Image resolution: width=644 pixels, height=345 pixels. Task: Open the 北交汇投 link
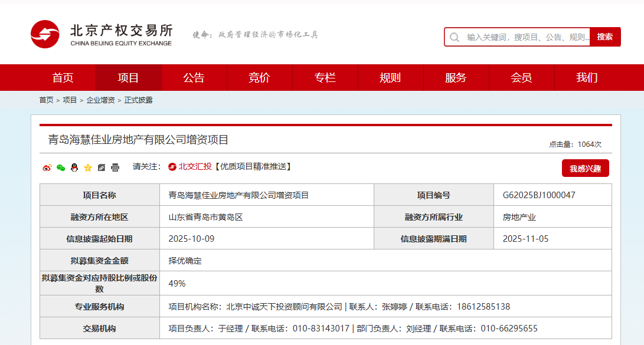[x=190, y=167]
